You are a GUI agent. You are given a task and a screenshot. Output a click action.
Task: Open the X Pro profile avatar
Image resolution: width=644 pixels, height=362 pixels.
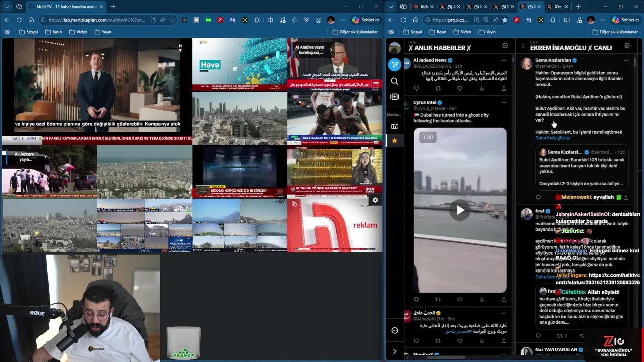tap(395, 48)
